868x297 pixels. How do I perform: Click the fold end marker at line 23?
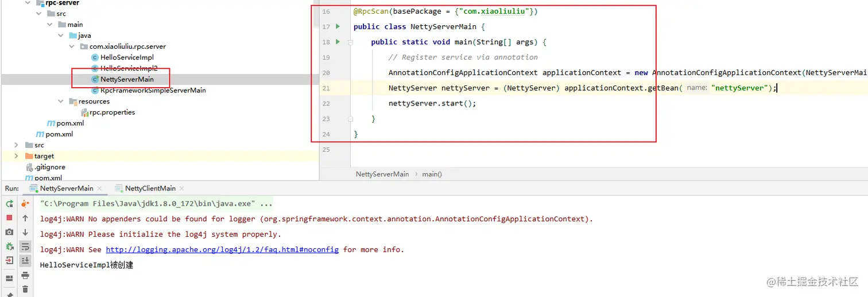[x=350, y=119]
